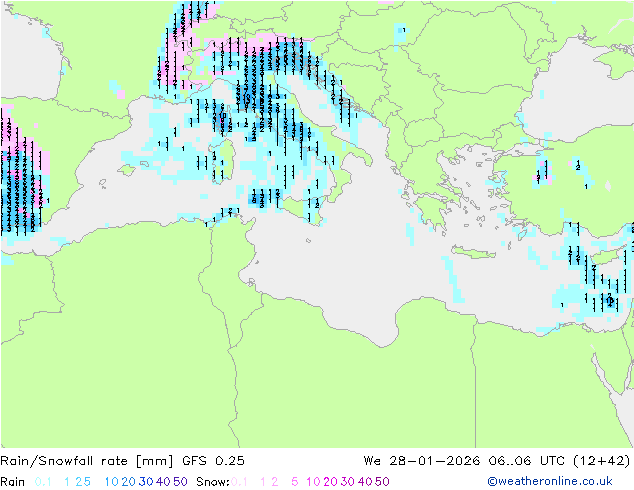Click the 'Snow:' legend label

pos(213,482)
